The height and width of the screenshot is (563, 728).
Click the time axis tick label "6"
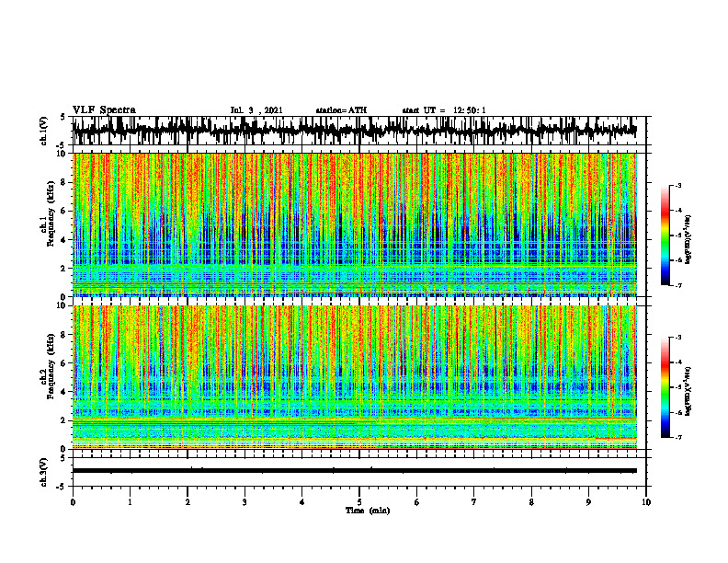[417, 502]
